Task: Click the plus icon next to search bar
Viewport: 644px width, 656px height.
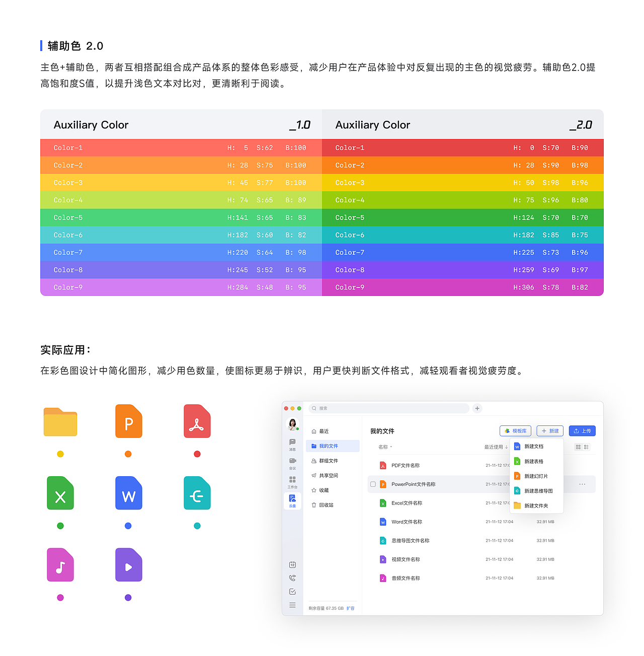Action: click(477, 408)
